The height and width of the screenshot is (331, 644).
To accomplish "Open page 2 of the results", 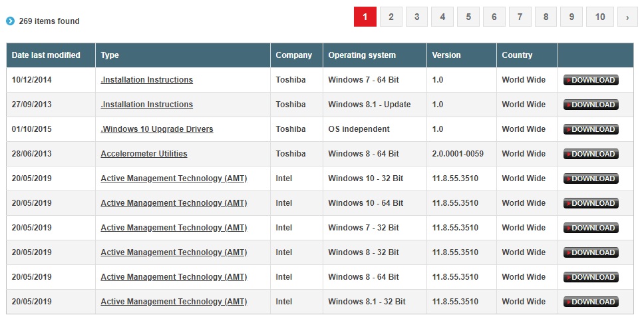I will coord(391,17).
